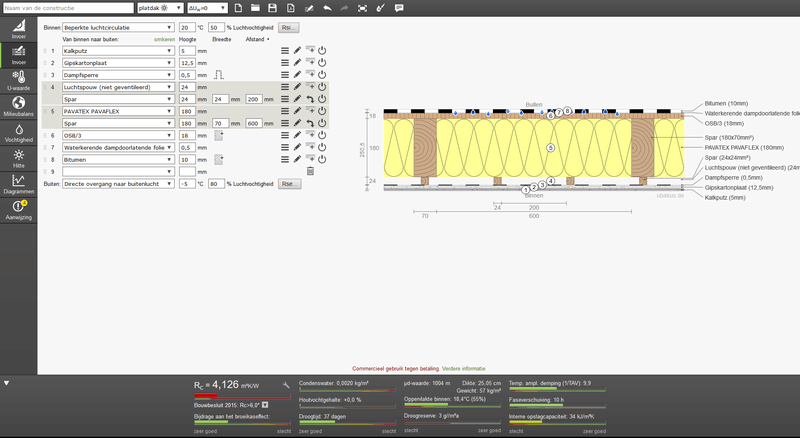Open the comment speech bubble icon
Viewport: 800px width, 438px height.
click(x=399, y=8)
